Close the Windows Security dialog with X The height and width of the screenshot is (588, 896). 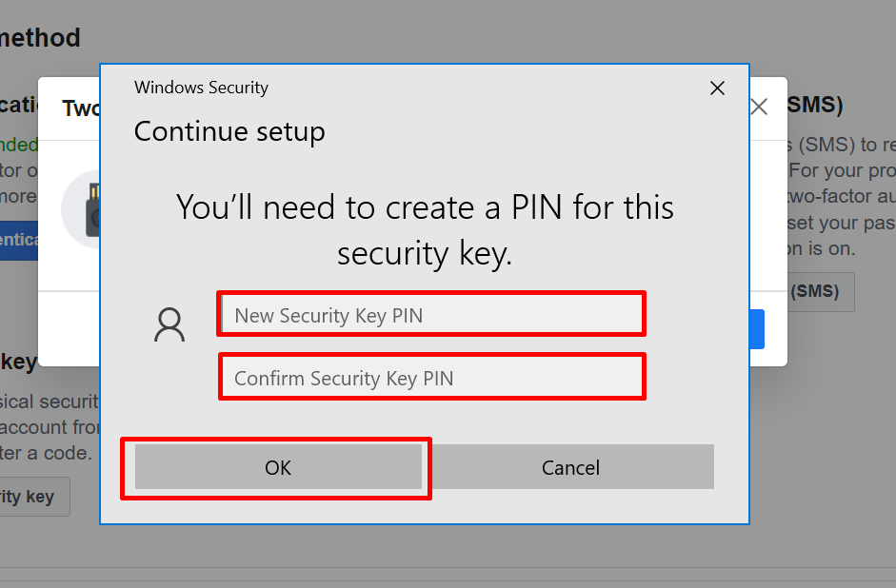click(x=717, y=88)
